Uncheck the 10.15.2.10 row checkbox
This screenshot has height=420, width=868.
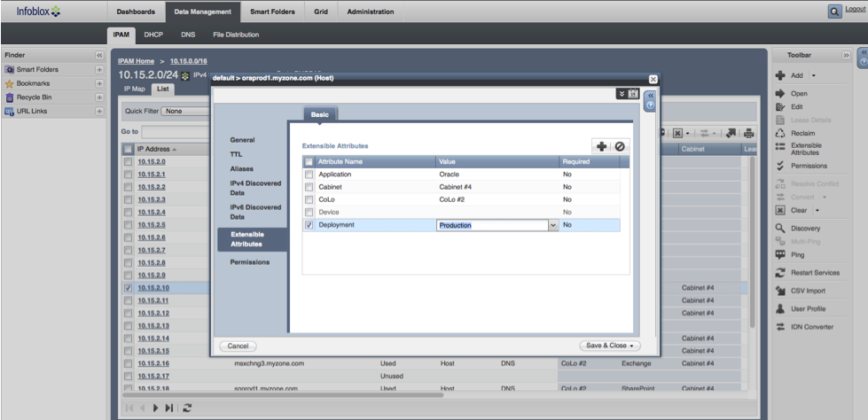[x=129, y=288]
